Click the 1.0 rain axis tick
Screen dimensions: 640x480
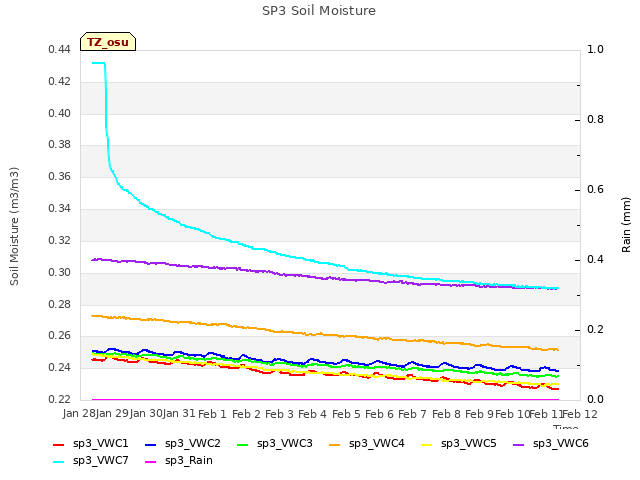click(595, 50)
